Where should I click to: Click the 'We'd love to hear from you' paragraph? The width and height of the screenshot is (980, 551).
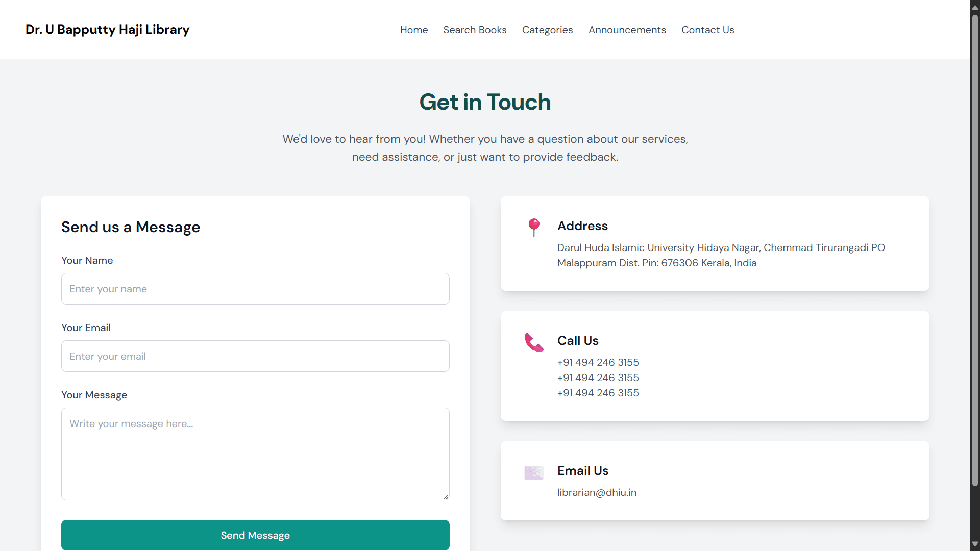(485, 148)
